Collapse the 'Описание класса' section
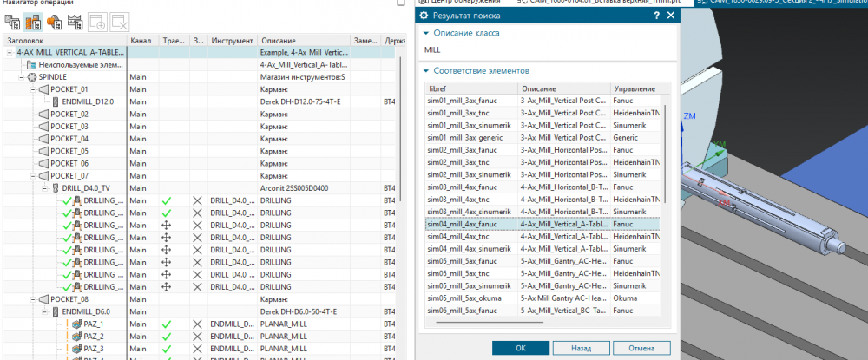Screen dimensions: 868x360 point(426,33)
